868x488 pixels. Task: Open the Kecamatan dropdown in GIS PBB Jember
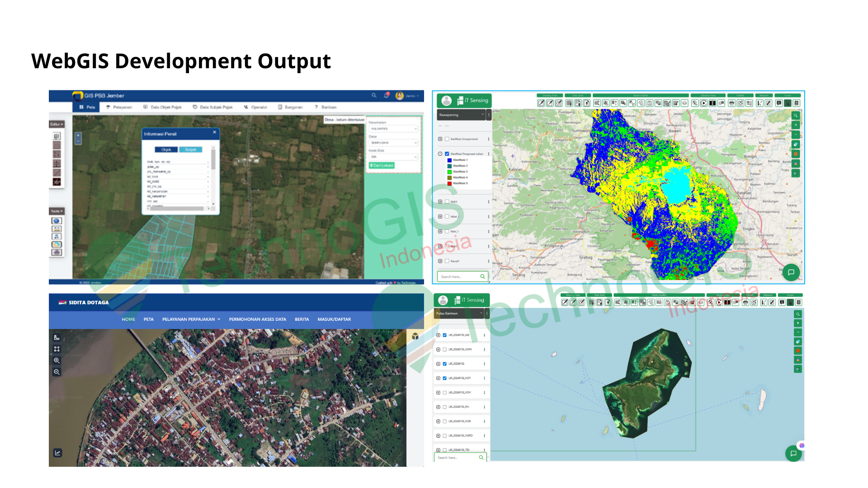coord(393,129)
